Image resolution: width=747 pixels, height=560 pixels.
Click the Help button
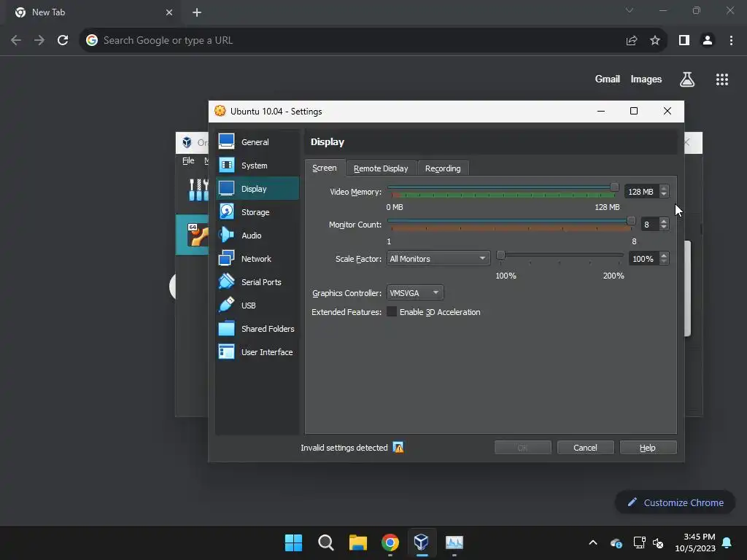tap(648, 448)
